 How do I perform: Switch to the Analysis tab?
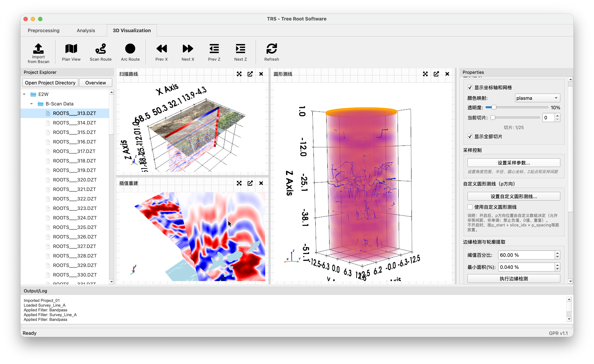tap(86, 31)
